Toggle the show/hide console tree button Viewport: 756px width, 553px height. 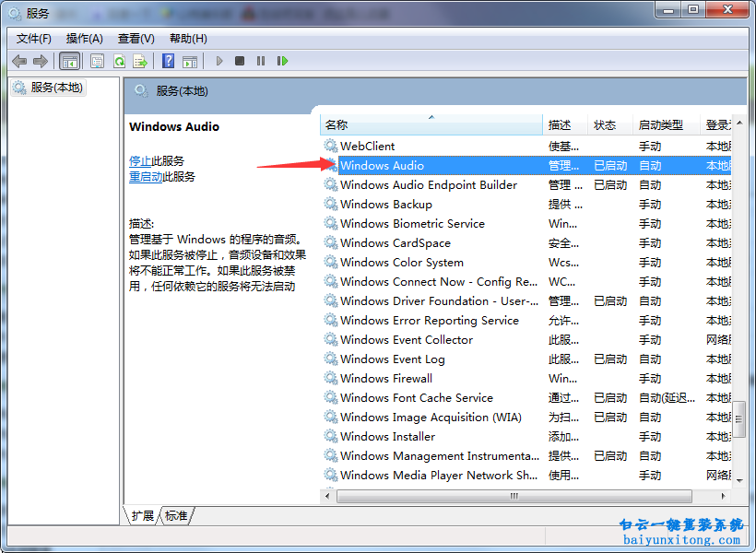pyautogui.click(x=69, y=61)
